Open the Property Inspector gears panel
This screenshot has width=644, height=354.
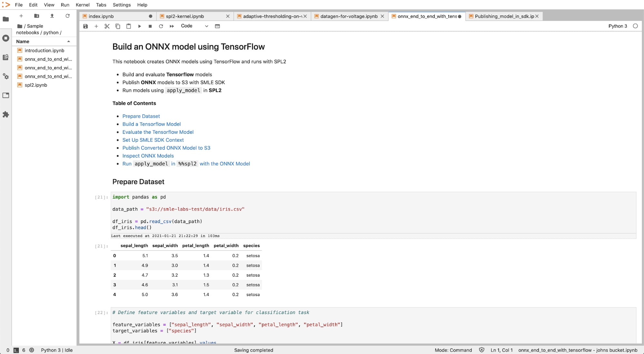coord(6,76)
